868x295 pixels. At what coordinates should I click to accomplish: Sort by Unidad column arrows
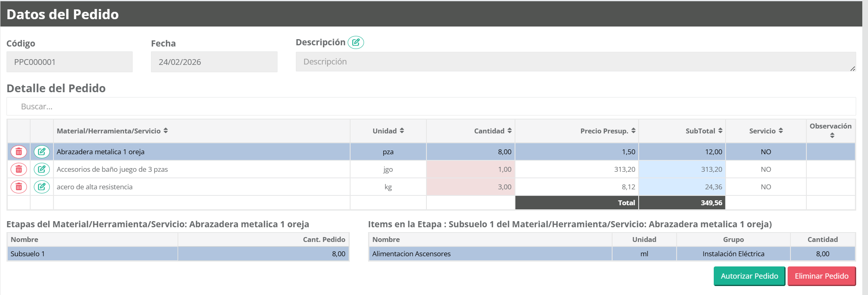pos(402,131)
